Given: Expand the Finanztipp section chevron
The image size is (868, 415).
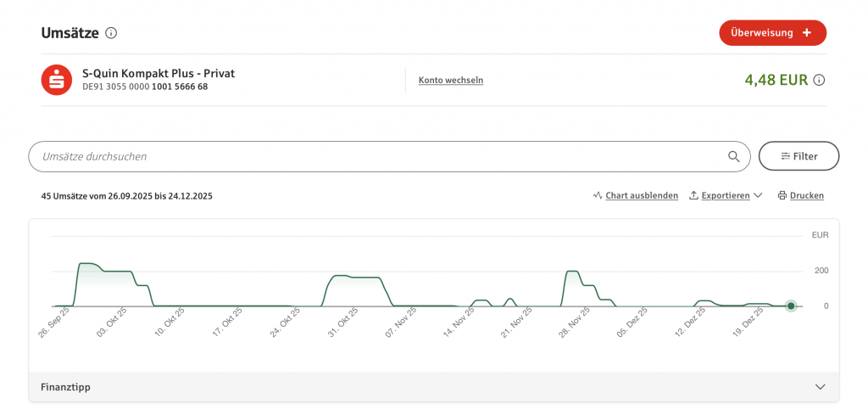Looking at the screenshot, I should (x=820, y=387).
